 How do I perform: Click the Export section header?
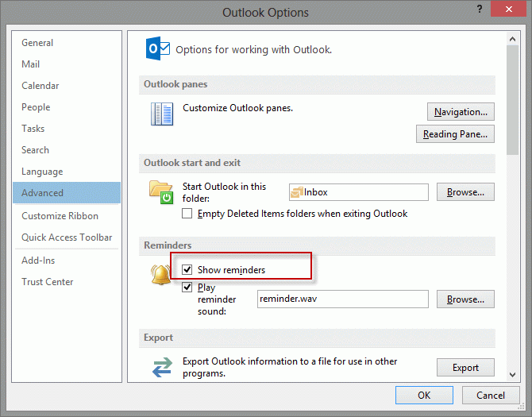point(317,338)
